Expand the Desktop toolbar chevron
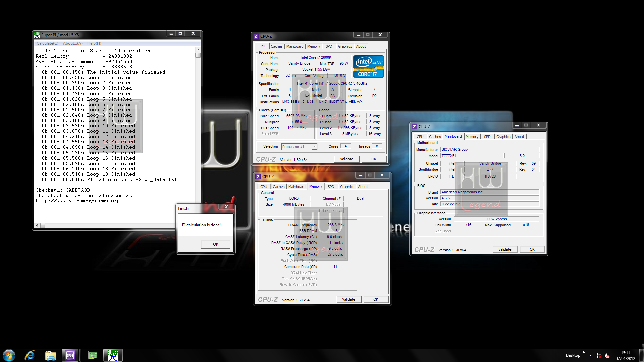Viewport: 644px width, 362px height. coord(584,352)
